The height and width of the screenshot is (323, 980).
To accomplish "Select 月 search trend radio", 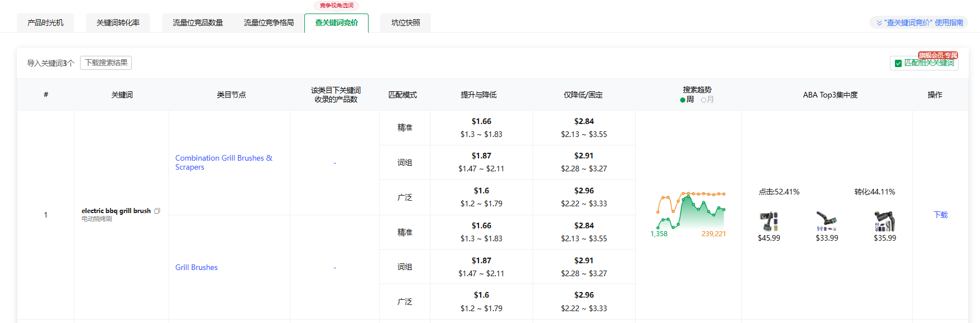I will [703, 100].
